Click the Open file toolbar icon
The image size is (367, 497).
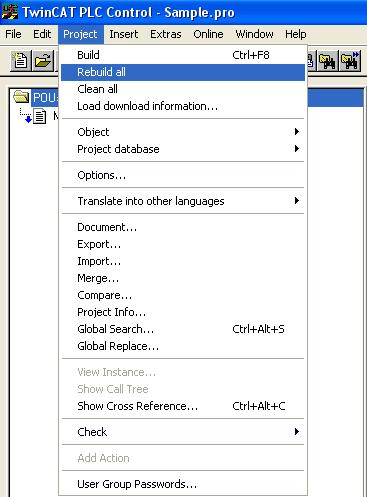(43, 61)
